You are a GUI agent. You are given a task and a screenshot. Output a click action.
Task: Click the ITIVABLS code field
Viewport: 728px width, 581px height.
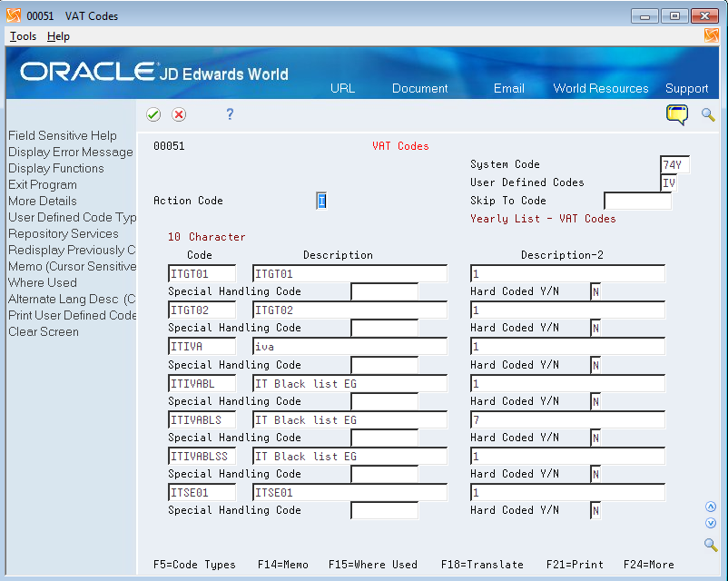[x=202, y=419]
